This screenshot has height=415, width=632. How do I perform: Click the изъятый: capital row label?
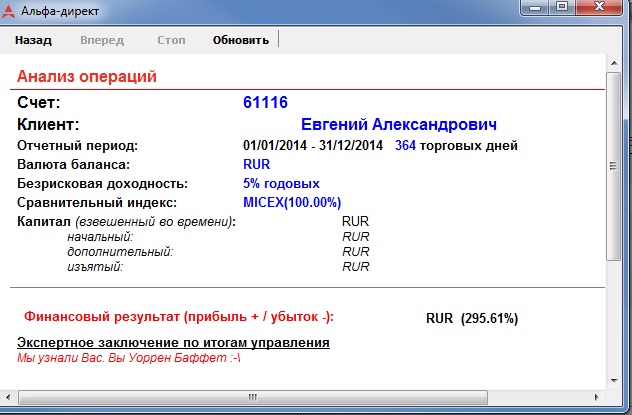95,266
